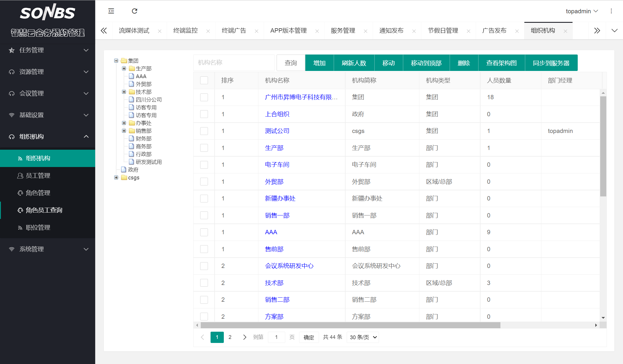Close the 终端监控 tab
Screen dimensions: 623x364
tap(208, 31)
